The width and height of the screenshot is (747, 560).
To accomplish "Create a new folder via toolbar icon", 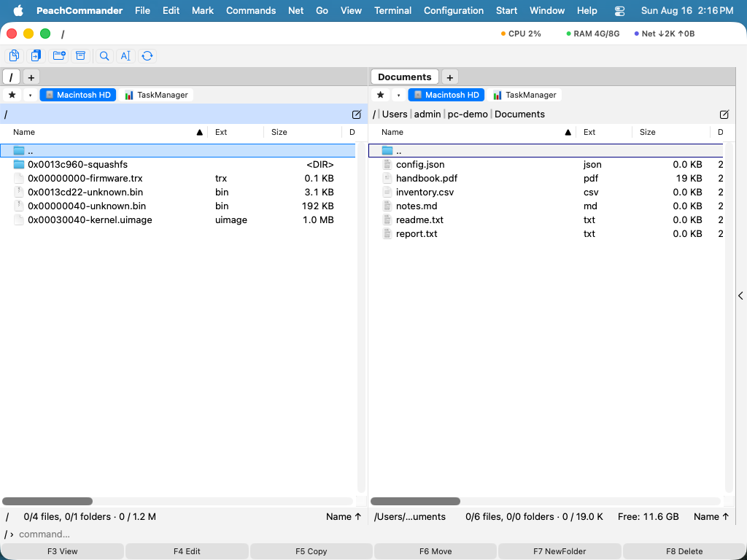I will tap(59, 55).
